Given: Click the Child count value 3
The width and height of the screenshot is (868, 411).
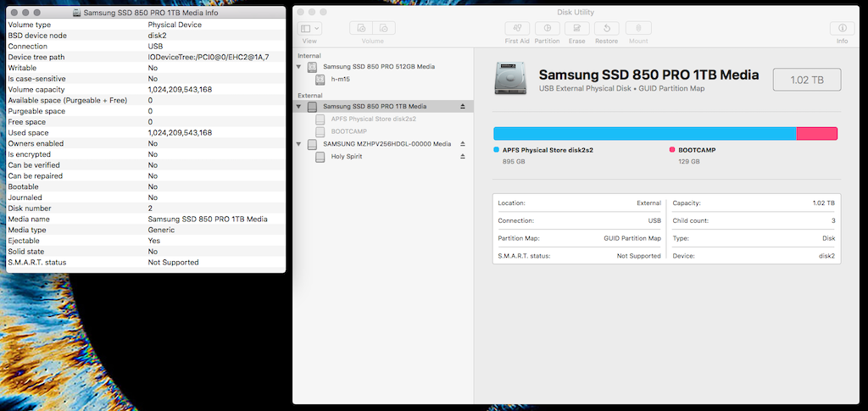Looking at the screenshot, I should (833, 220).
